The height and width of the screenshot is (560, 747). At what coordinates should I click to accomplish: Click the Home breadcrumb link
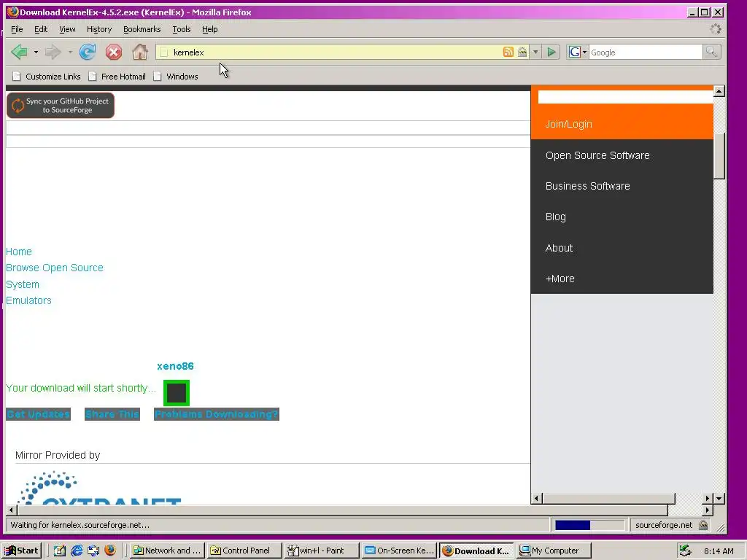pos(18,252)
